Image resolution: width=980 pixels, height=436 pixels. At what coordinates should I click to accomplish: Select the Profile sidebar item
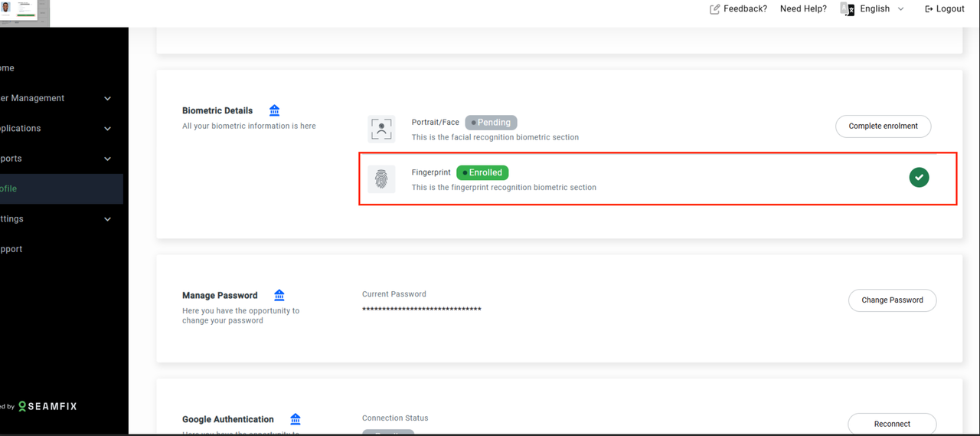point(61,188)
